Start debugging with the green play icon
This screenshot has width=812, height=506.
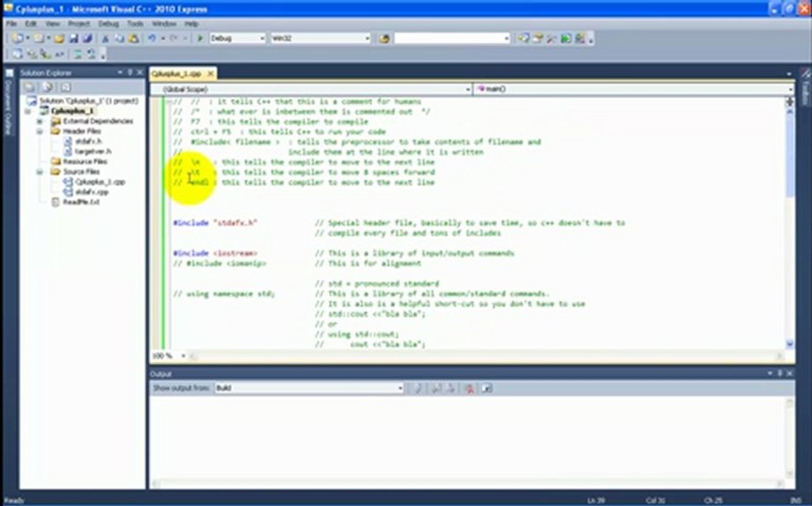click(x=200, y=39)
